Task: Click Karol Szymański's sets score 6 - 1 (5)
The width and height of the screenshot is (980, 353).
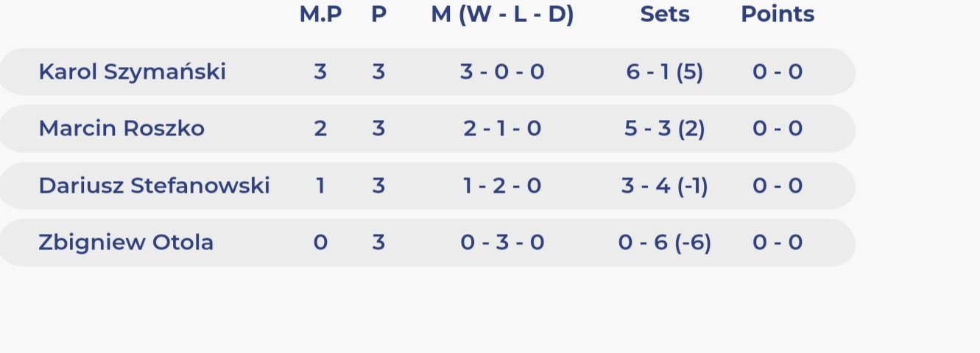Action: (665, 71)
